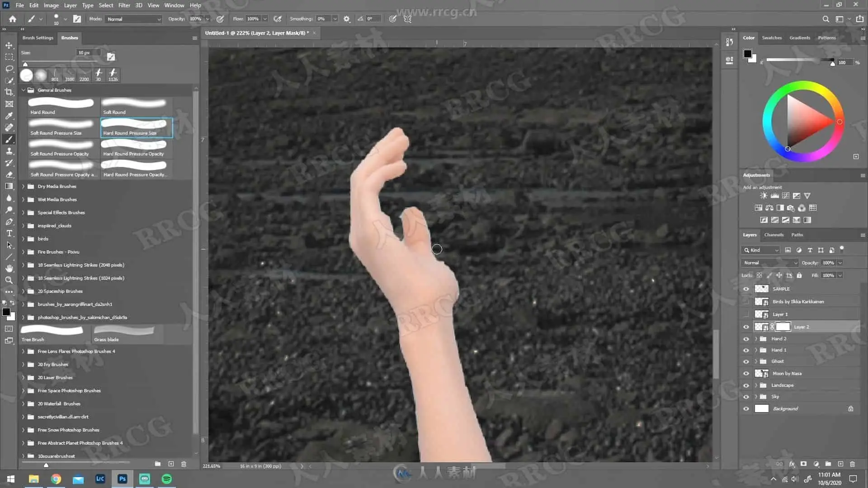
Task: Open the Window menu
Action: click(x=174, y=5)
